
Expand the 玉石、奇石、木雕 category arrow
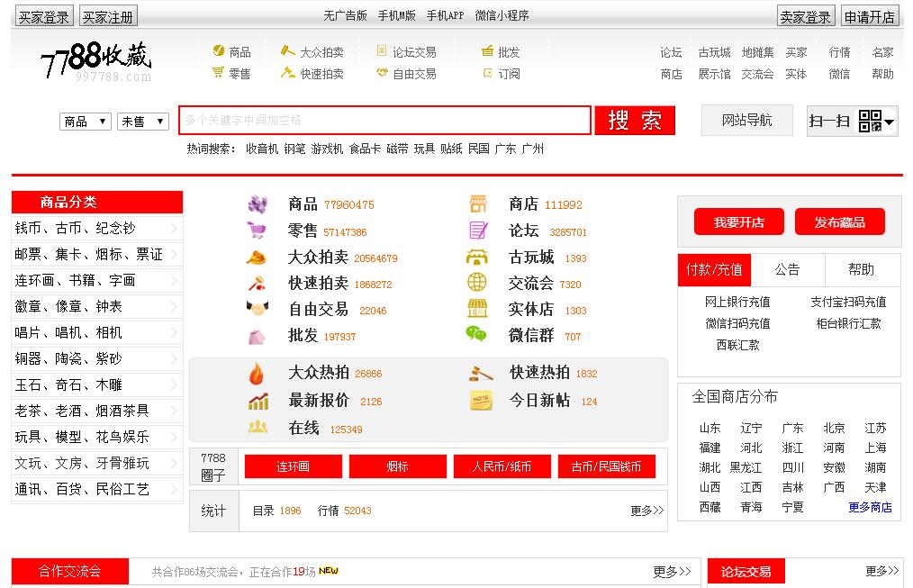172,385
